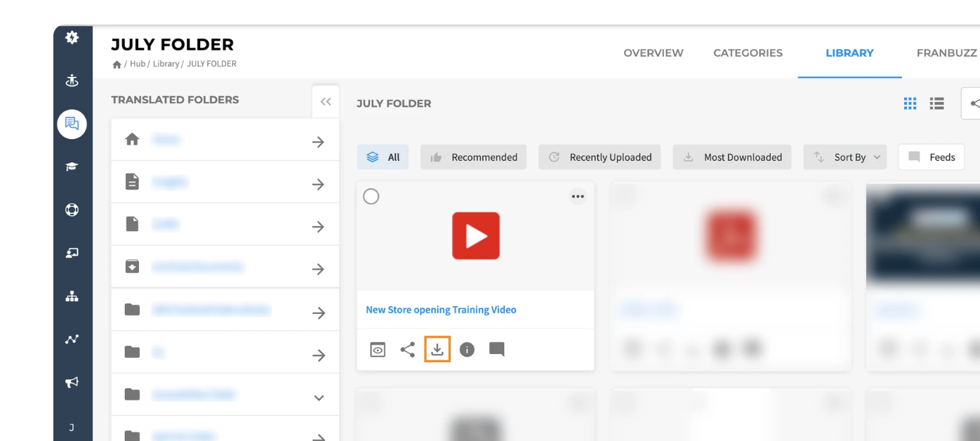Screen dimensions: 980x441
Task: Select the Hub chat bubbles sidebar icon
Action: [x=72, y=124]
